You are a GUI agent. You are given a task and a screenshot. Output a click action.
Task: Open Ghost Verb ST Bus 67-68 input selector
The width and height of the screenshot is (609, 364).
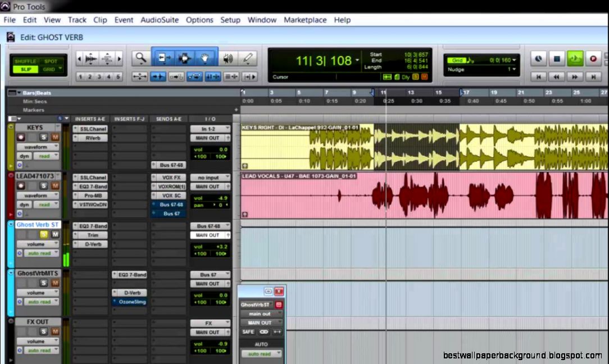coord(210,226)
